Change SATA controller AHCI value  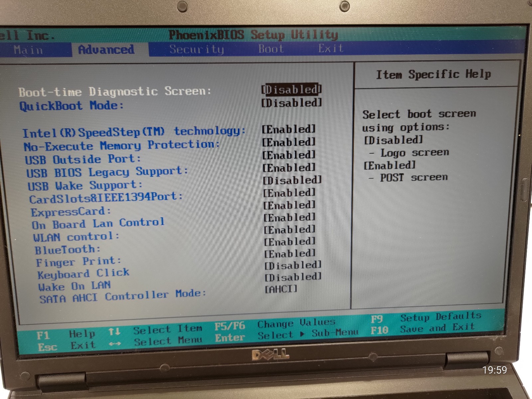tap(281, 289)
